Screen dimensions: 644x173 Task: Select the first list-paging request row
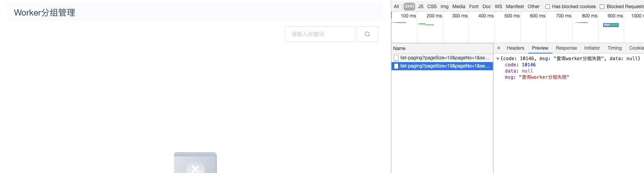[x=442, y=58]
